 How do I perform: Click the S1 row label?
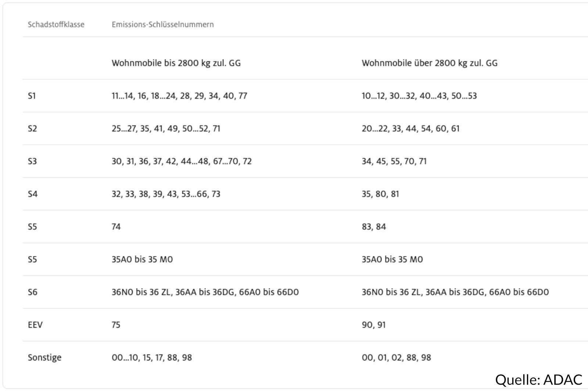coord(32,96)
